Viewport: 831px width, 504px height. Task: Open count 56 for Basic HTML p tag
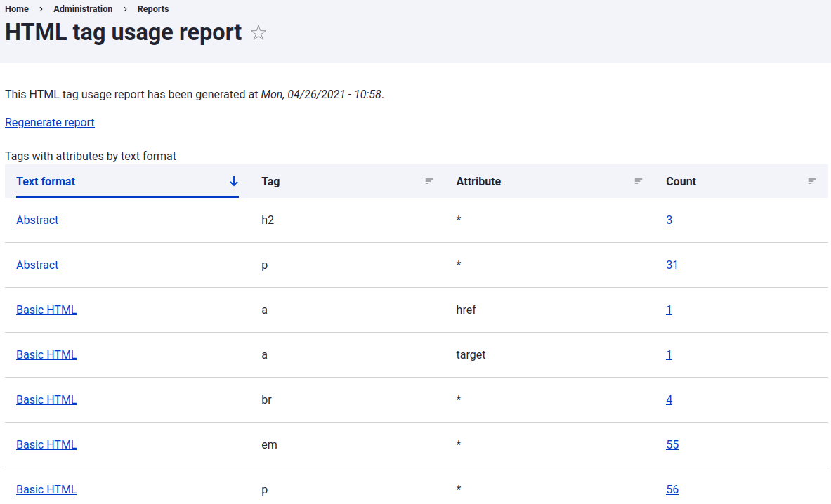click(x=672, y=489)
